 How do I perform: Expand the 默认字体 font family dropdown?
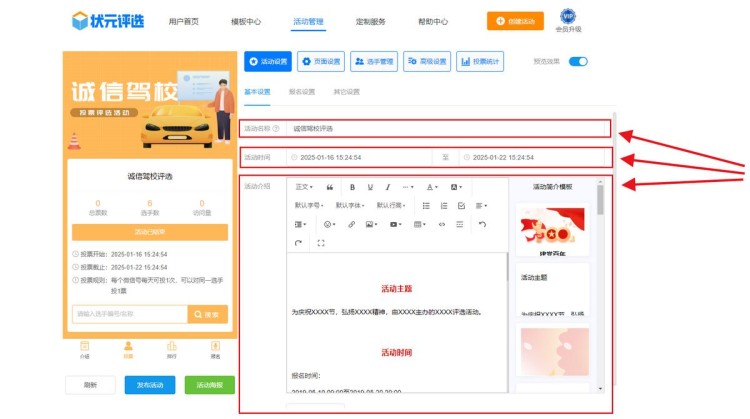[351, 205]
